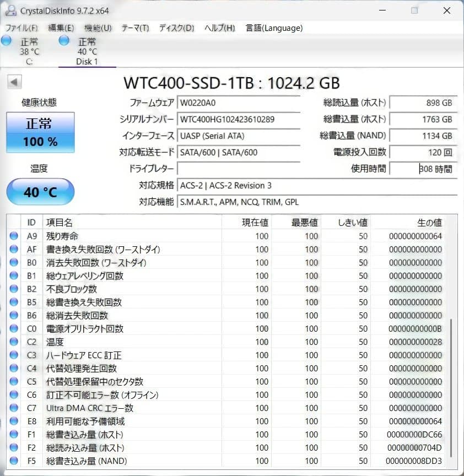Click the total host reads value 898 GB

point(423,102)
